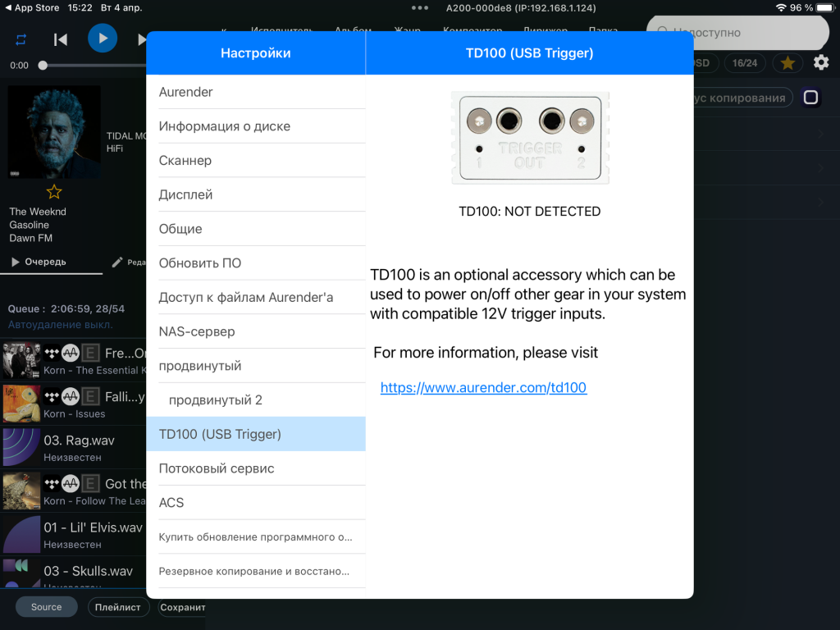Select TD100 (USB Trigger) entry
This screenshot has width=840, height=630.
click(x=256, y=435)
